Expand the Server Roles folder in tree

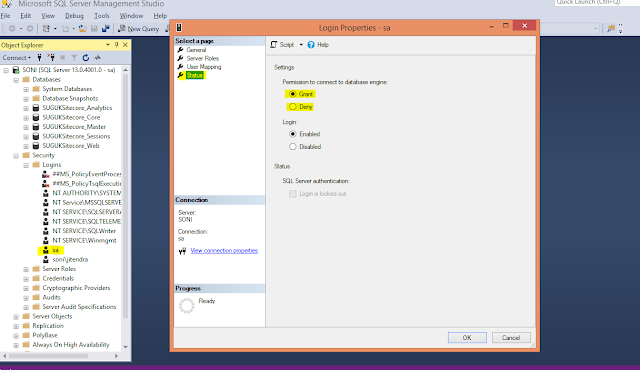[x=26, y=269]
